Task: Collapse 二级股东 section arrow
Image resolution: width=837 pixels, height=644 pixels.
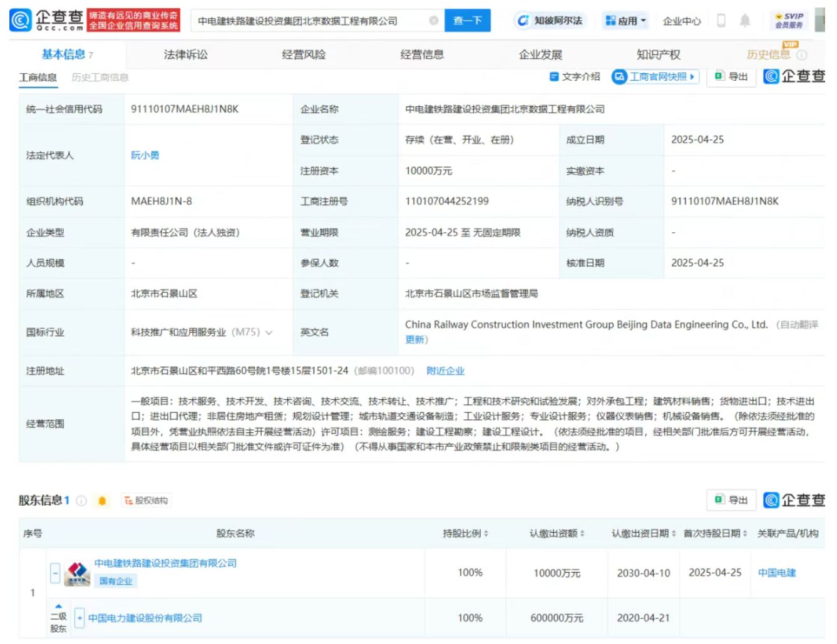Action: [x=58, y=606]
